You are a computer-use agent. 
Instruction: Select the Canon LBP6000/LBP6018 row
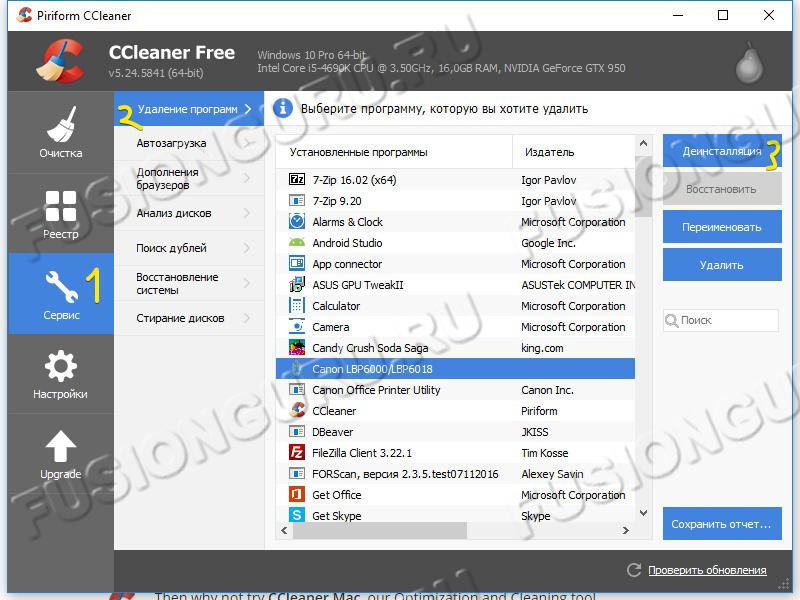point(455,368)
